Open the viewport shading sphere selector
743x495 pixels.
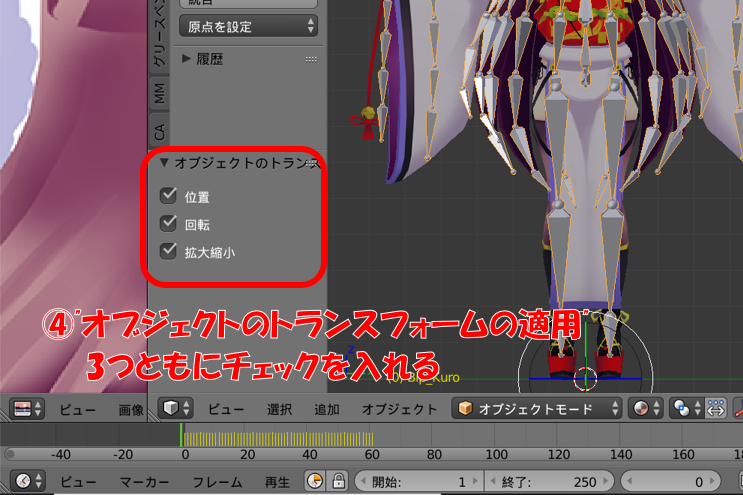pos(644,408)
